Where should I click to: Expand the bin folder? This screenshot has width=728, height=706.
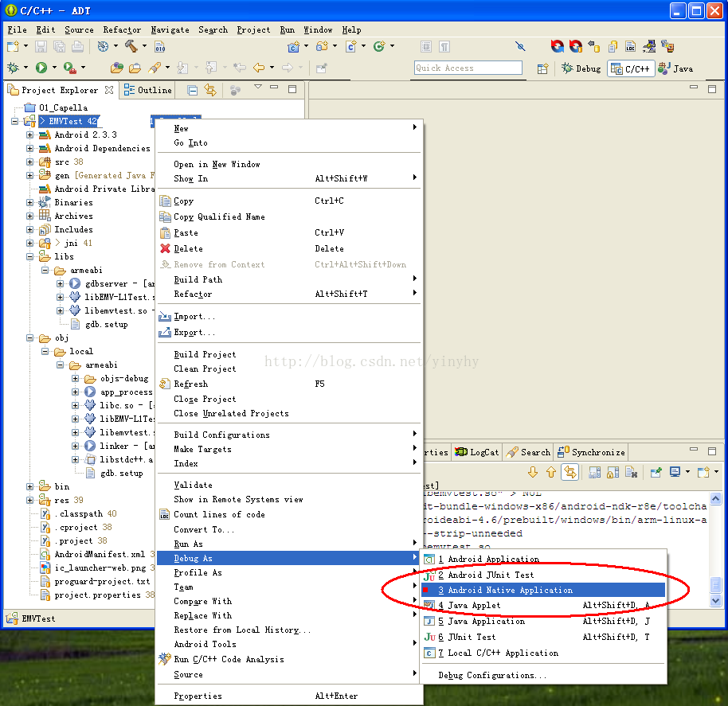[29, 486]
